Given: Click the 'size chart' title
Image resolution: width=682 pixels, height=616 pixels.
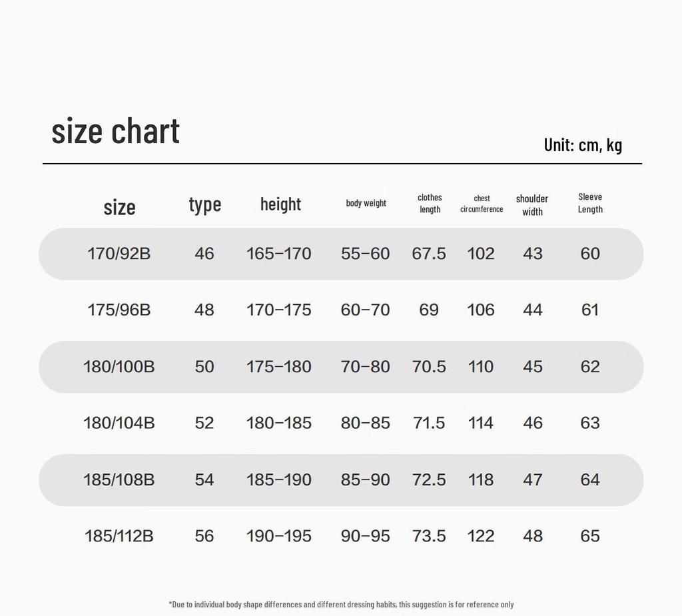Looking at the screenshot, I should tap(115, 131).
